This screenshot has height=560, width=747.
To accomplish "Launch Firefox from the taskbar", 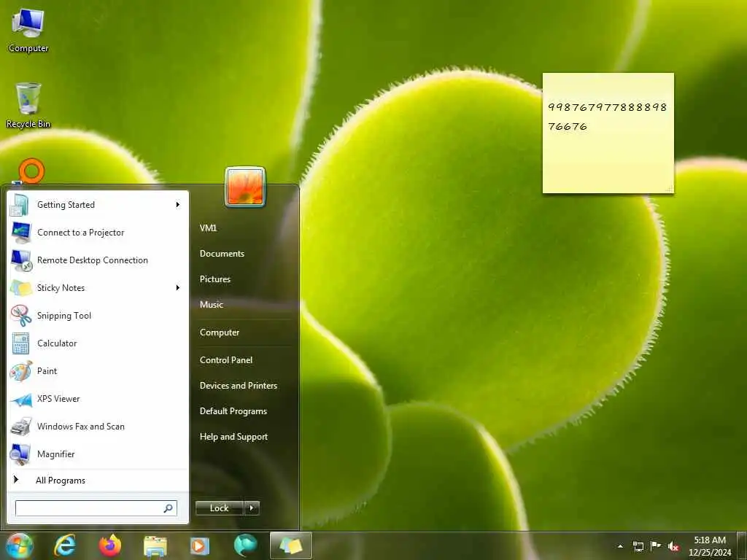I will tap(110, 545).
